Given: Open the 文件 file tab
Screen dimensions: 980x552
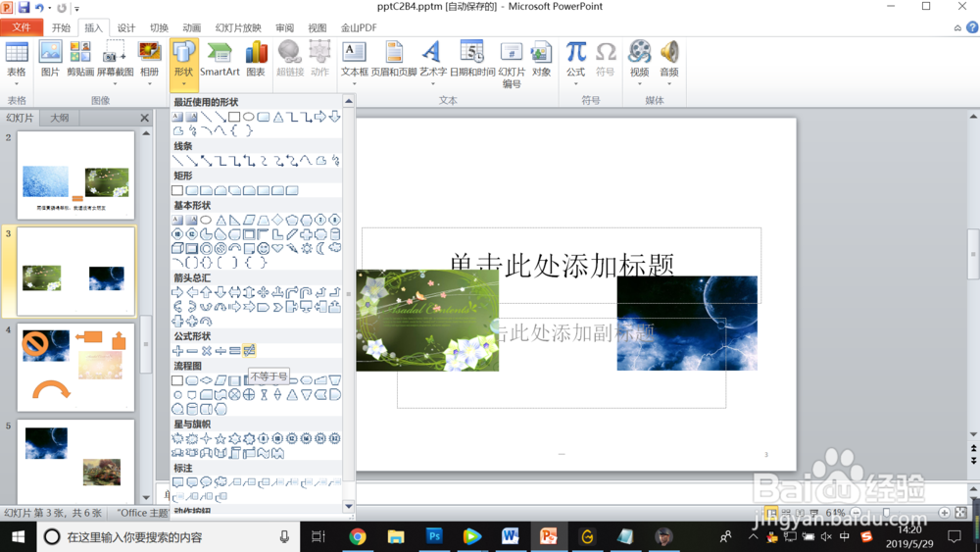Looking at the screenshot, I should coord(22,27).
